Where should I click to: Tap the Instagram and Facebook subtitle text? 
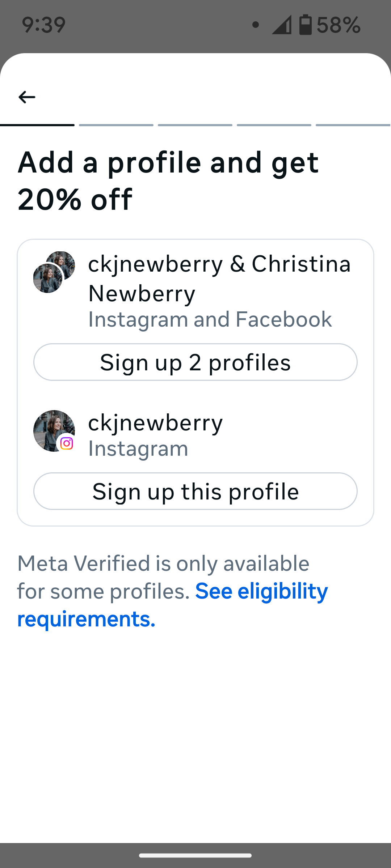[x=210, y=319]
